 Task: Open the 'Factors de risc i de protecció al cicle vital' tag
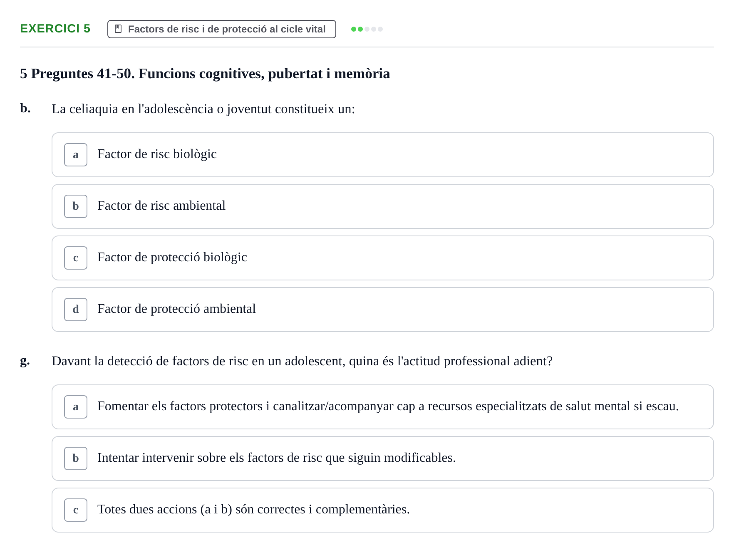tap(221, 29)
